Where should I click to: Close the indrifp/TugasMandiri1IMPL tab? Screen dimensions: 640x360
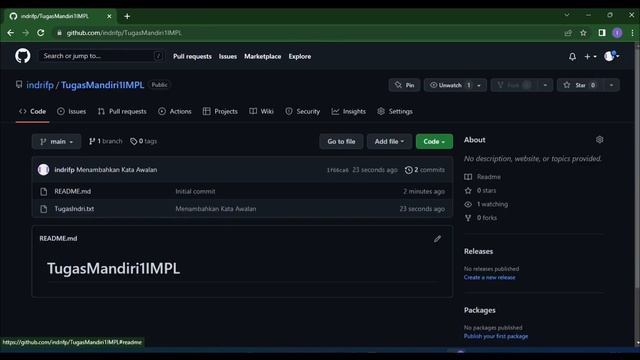tap(109, 16)
